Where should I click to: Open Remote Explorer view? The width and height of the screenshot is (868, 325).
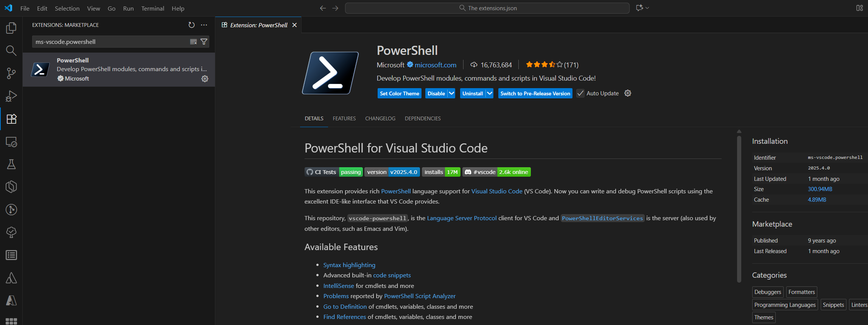click(11, 142)
